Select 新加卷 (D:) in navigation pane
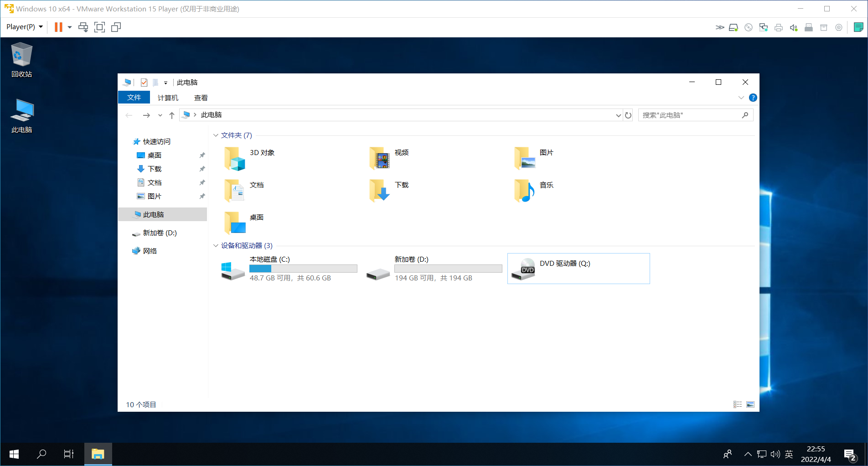The image size is (868, 466). tap(160, 233)
